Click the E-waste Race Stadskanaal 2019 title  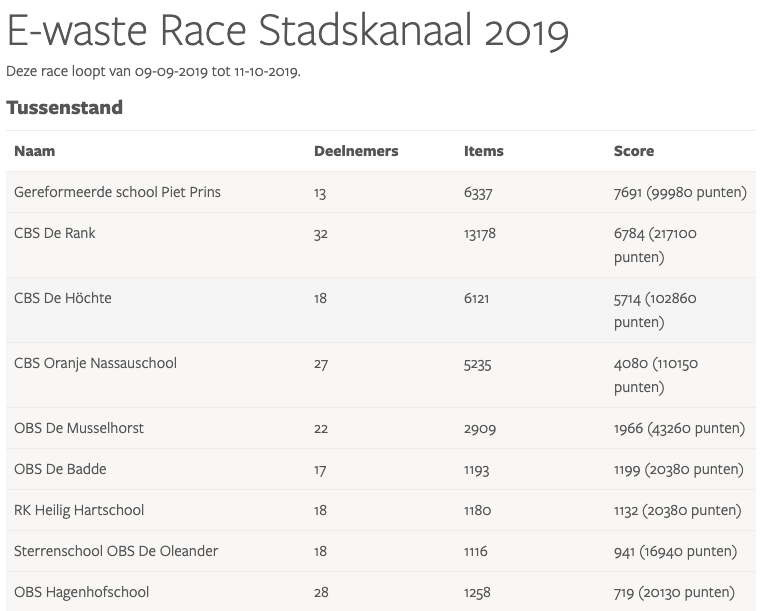287,32
